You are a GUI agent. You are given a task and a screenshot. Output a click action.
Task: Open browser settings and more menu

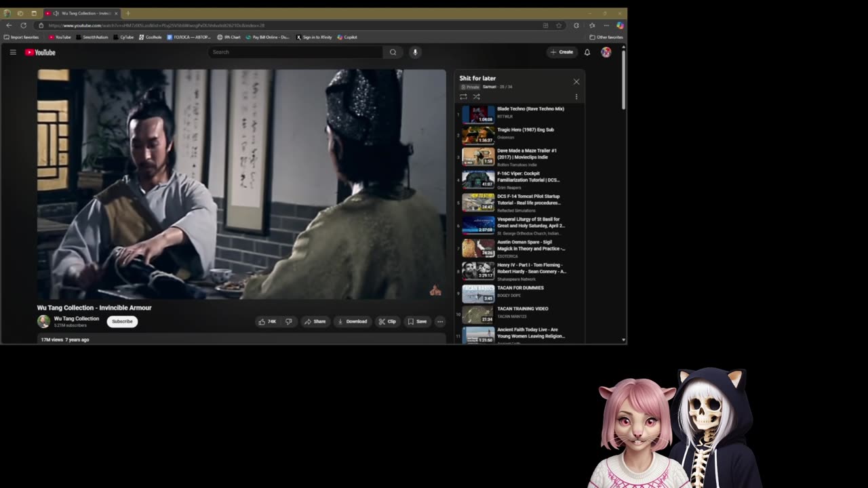tap(606, 26)
